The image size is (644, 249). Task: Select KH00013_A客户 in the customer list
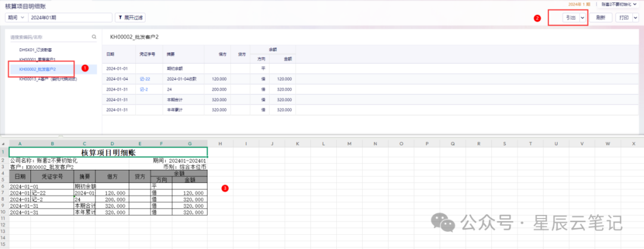coord(48,79)
